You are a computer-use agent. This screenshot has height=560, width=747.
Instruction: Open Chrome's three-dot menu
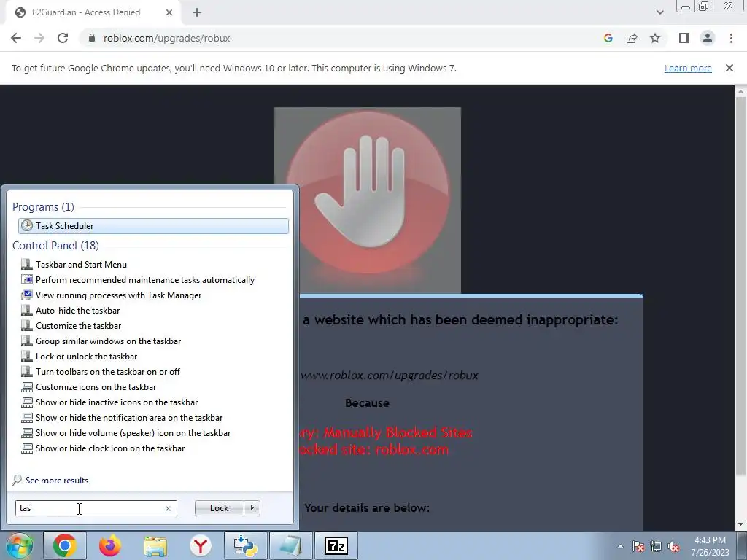click(x=731, y=38)
